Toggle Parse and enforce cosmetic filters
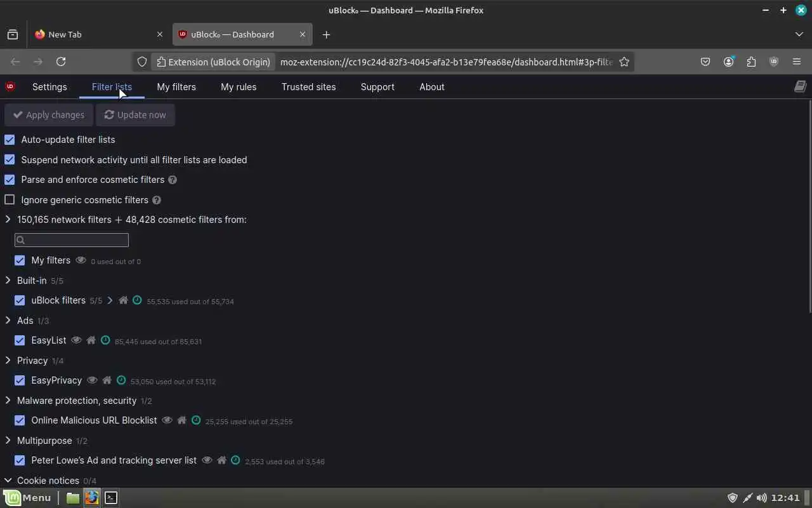The width and height of the screenshot is (812, 508). pos(10,180)
